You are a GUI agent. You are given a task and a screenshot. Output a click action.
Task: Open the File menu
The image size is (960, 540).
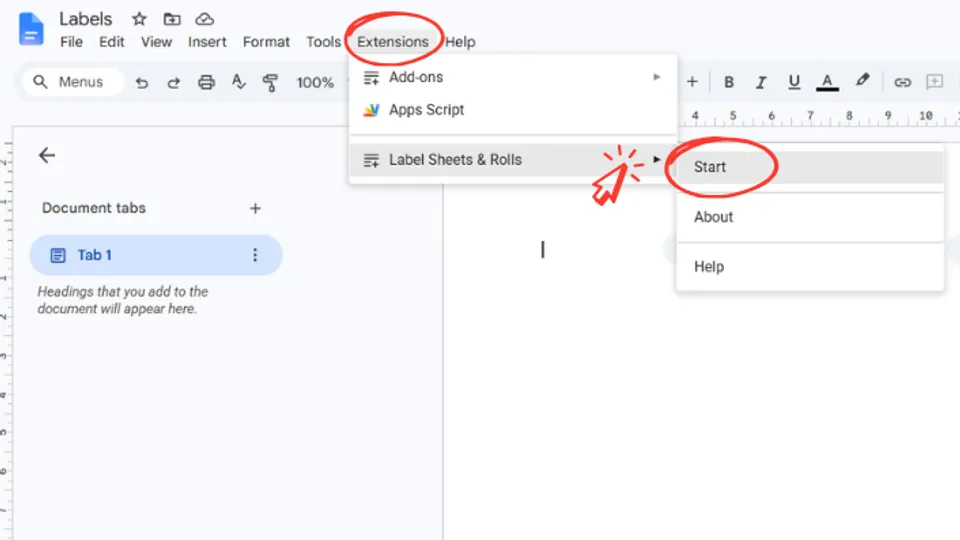coord(71,42)
